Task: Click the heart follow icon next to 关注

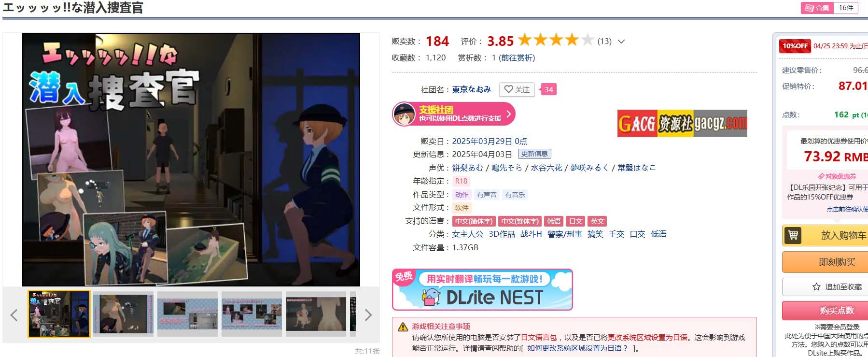Action: (x=508, y=89)
